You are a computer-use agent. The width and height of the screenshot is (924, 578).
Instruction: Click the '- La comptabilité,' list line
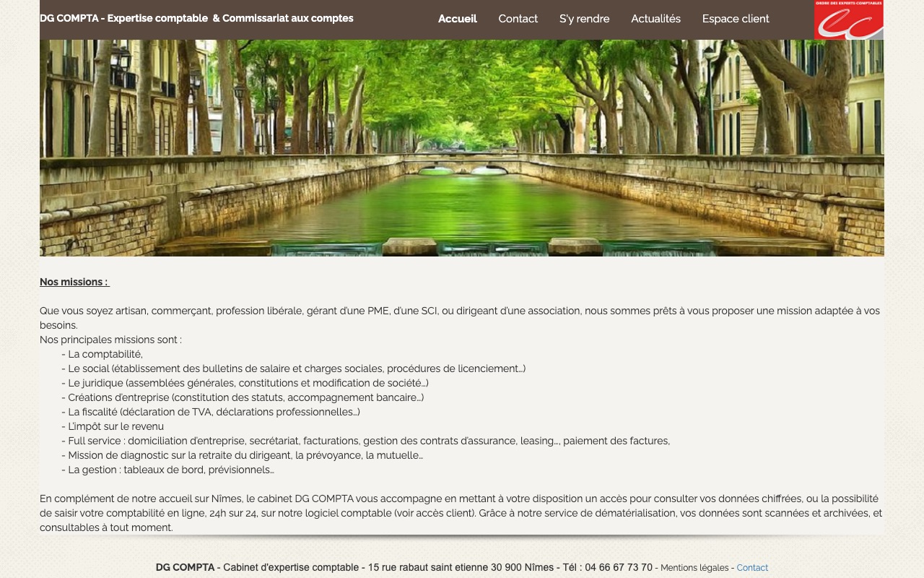tap(102, 354)
